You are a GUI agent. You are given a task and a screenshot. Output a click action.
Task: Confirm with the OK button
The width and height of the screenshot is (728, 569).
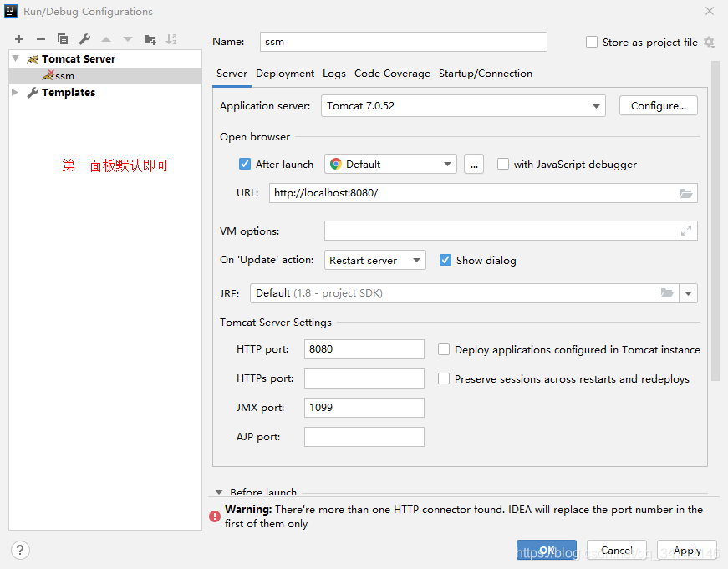[547, 550]
